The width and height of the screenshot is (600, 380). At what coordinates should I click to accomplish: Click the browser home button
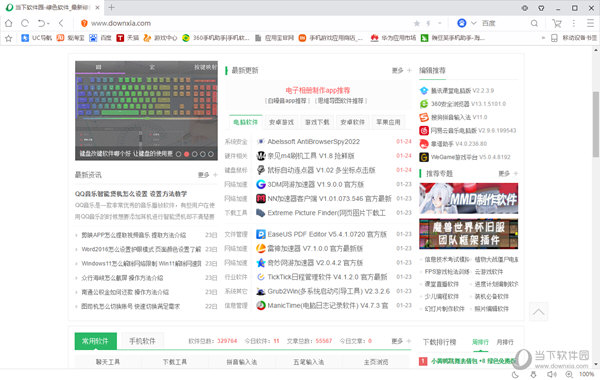pyautogui.click(x=8, y=23)
